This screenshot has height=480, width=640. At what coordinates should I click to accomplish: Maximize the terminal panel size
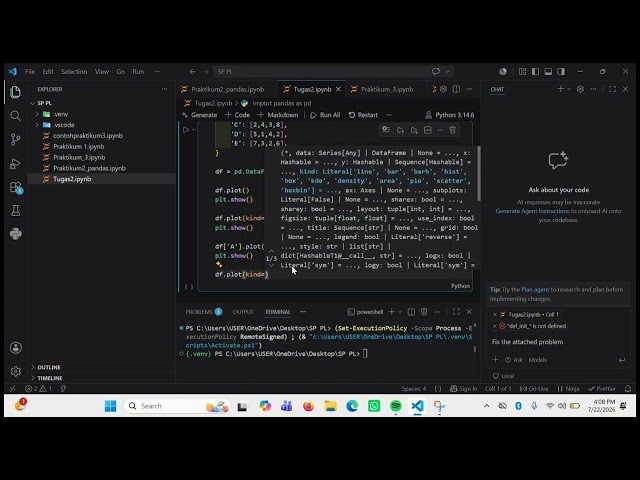coord(456,312)
